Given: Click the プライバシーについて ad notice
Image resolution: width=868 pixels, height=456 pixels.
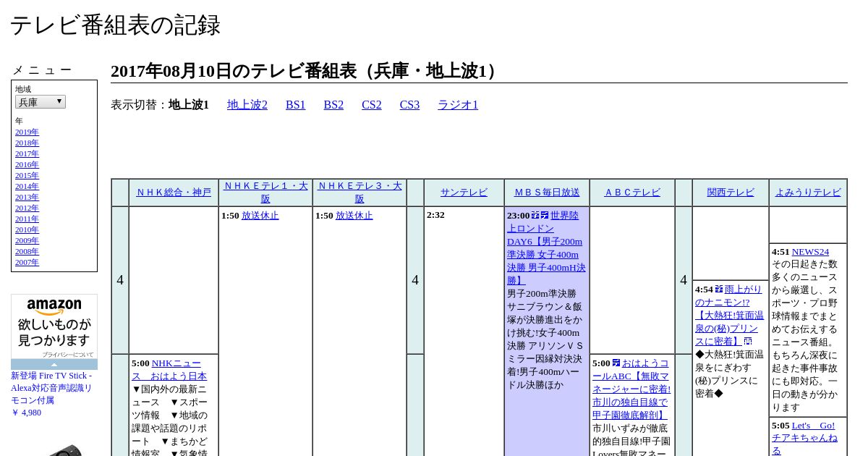Looking at the screenshot, I should 67,355.
